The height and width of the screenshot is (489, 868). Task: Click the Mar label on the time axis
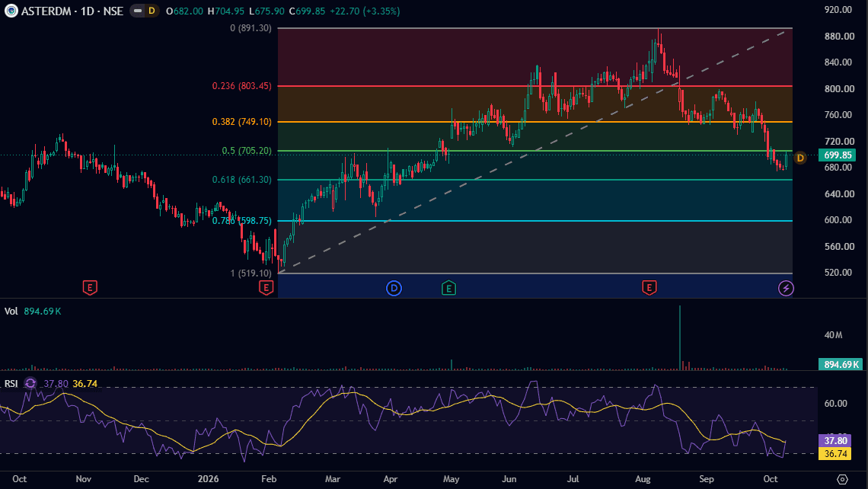(333, 479)
